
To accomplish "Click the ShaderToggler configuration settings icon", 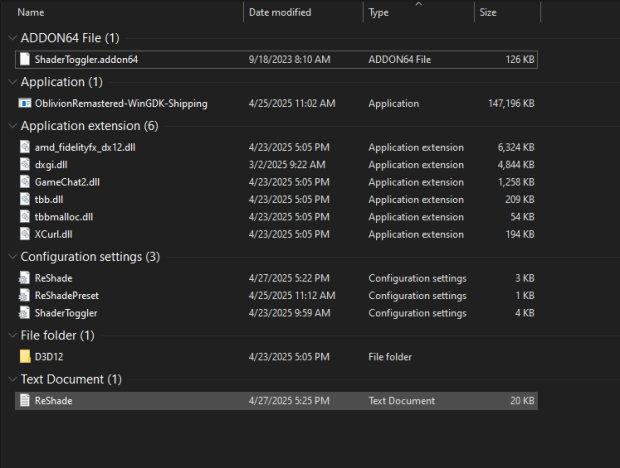I will pyautogui.click(x=25, y=313).
